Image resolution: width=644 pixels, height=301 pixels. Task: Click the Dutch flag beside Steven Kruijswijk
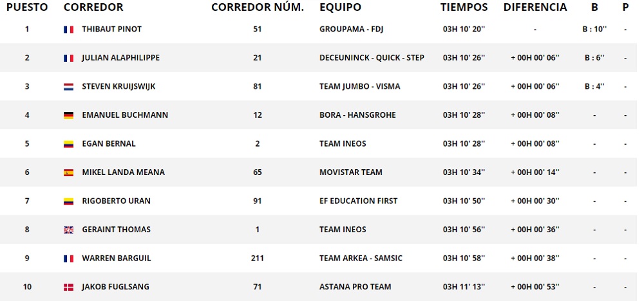[68, 87]
